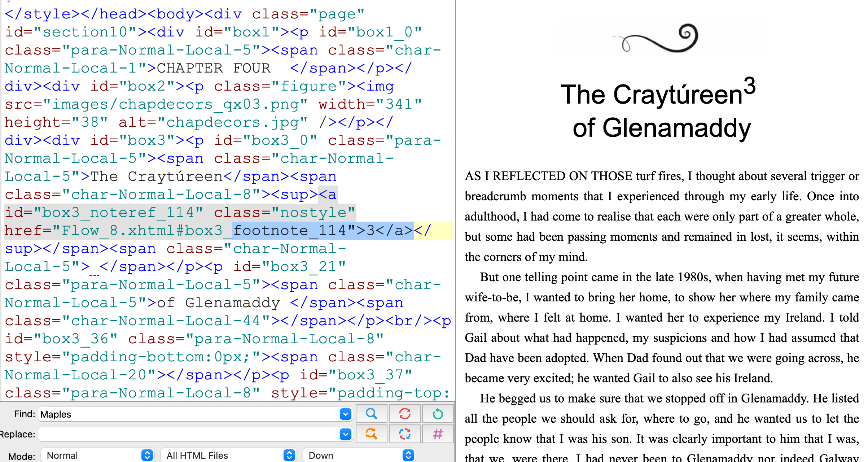This screenshot has height=462, width=868.
Task: Click the purple hash Count All button
Action: click(x=438, y=433)
